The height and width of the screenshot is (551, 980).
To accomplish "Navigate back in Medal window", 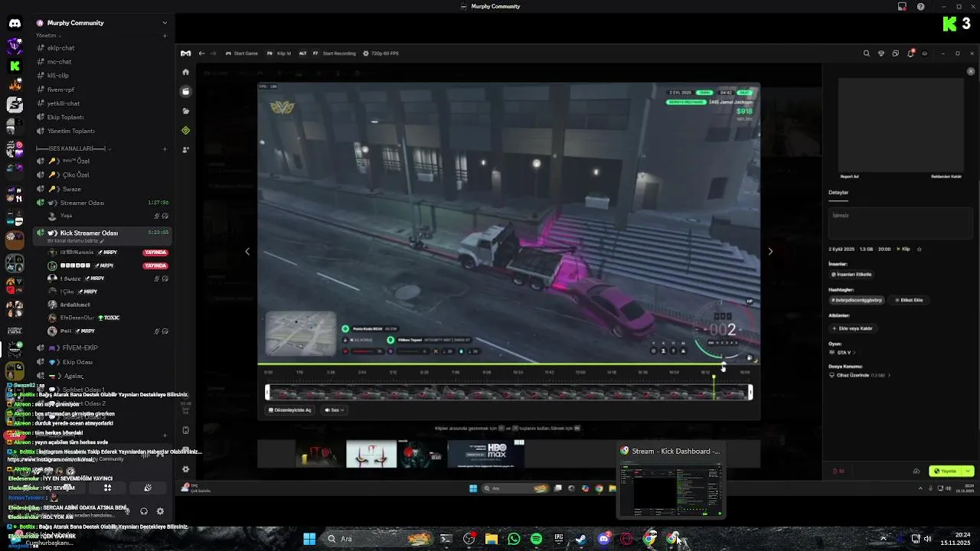I will [201, 54].
